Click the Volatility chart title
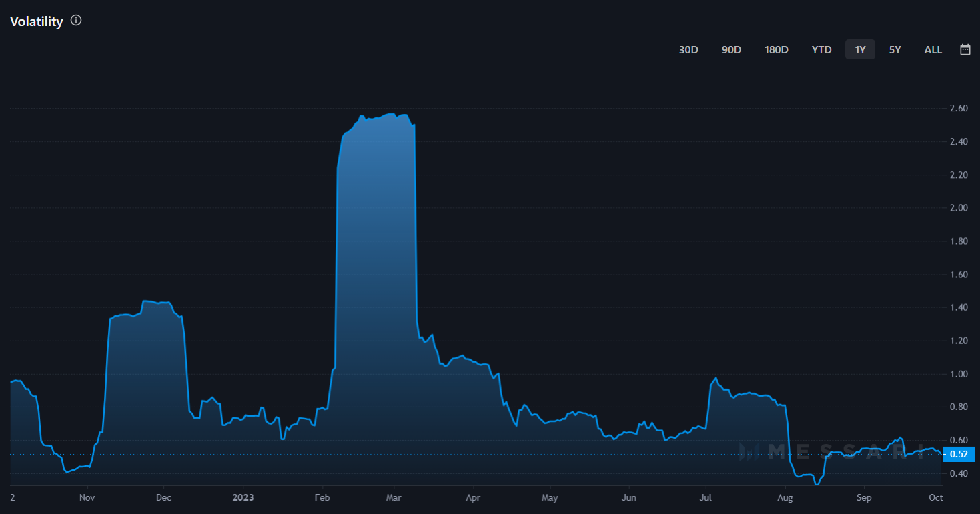The width and height of the screenshot is (980, 514). pos(37,21)
